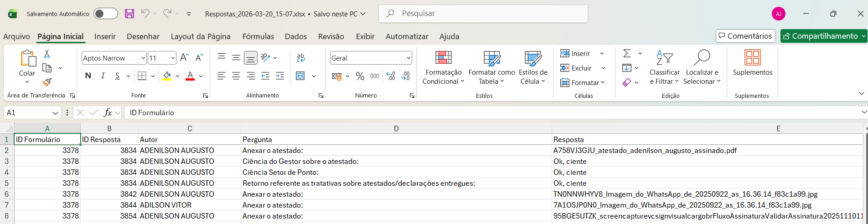Click the Comentários button
The width and height of the screenshot is (868, 224).
(745, 36)
